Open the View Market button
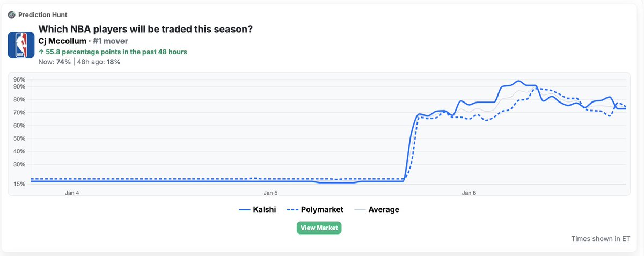The width and height of the screenshot is (644, 256). click(319, 228)
